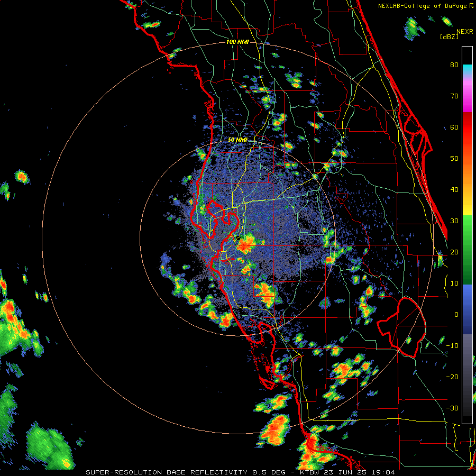
Task: Pick the 40 dBZ scale label
Action: coord(454,190)
